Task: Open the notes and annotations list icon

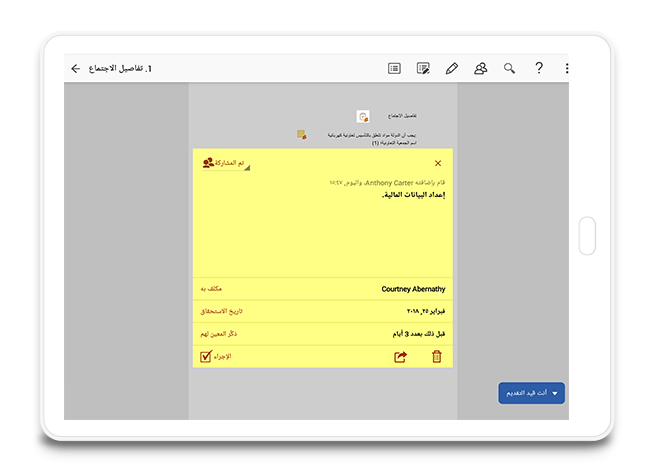Action: 423,68
